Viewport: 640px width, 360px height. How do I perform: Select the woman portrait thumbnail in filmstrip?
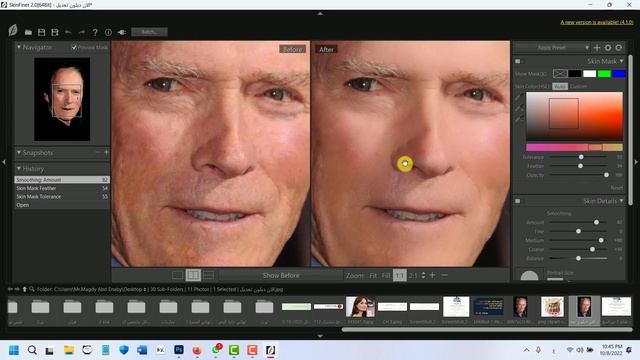click(360, 307)
